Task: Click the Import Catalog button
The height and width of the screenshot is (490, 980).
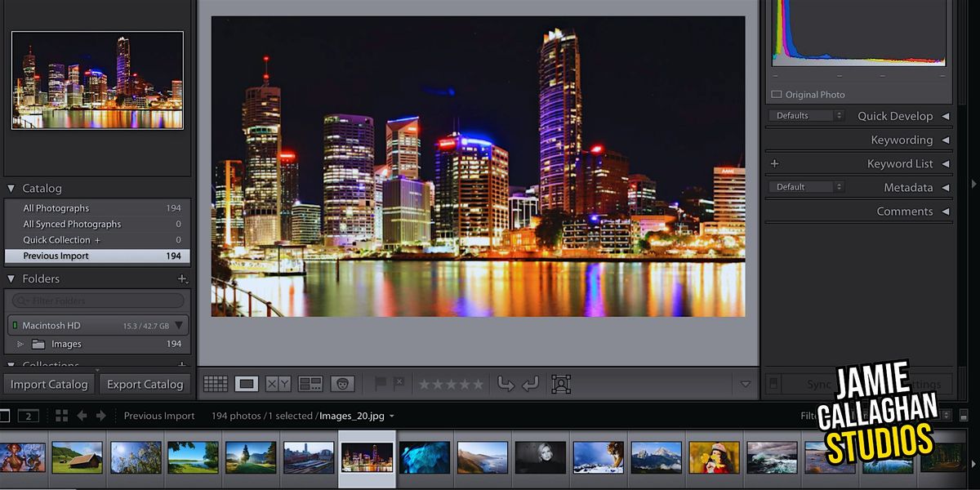Action: click(48, 384)
